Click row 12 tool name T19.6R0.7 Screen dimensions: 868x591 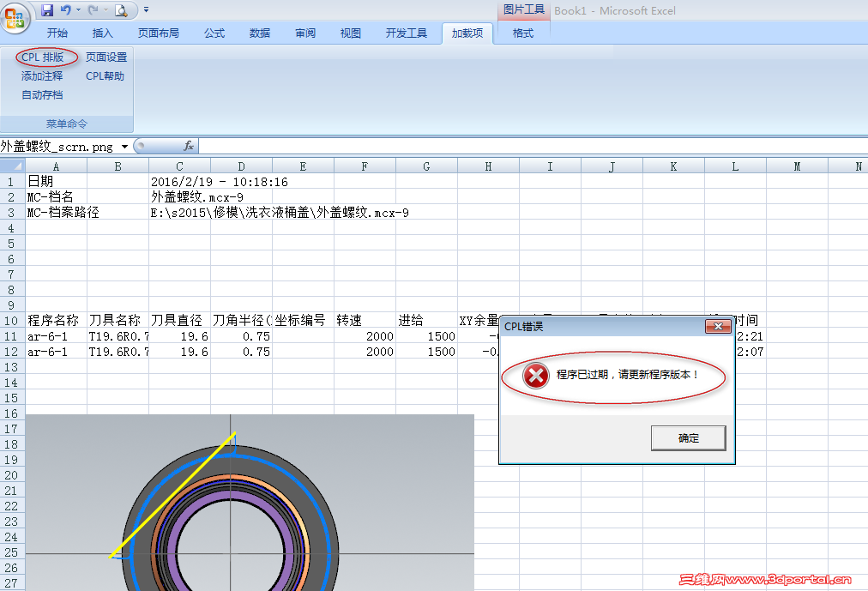tap(118, 352)
